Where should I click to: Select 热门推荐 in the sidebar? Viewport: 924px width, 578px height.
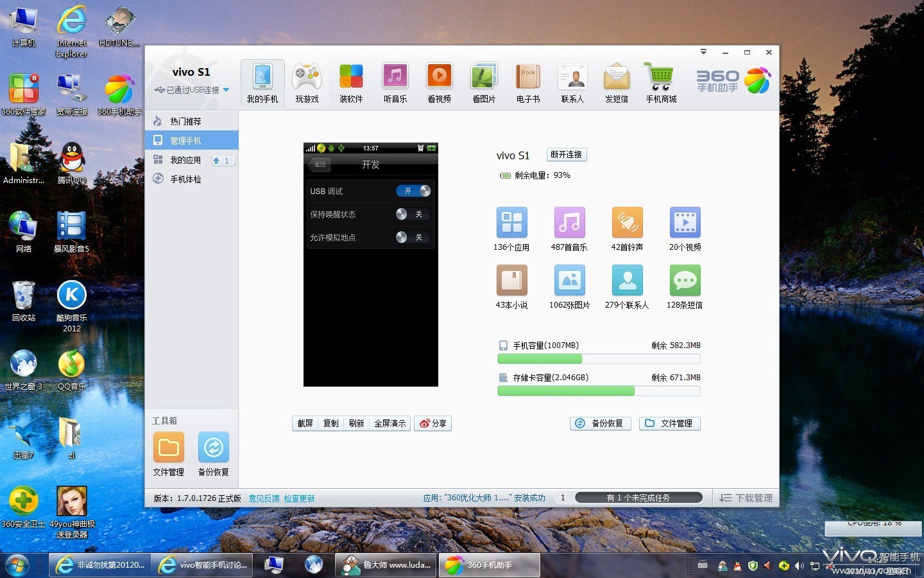tap(191, 121)
